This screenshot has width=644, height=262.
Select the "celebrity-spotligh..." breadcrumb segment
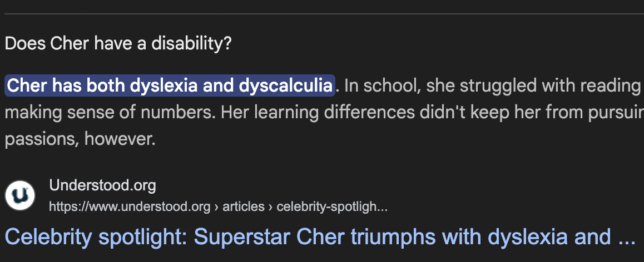(332, 206)
